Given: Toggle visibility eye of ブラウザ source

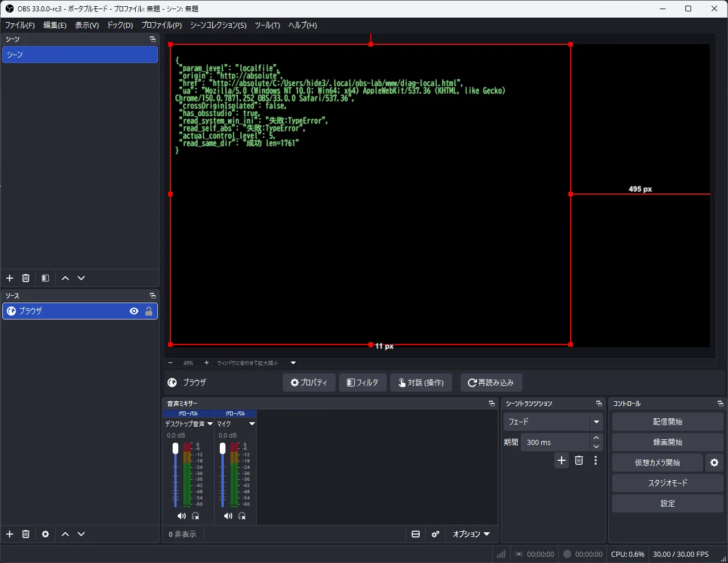Looking at the screenshot, I should tap(134, 311).
